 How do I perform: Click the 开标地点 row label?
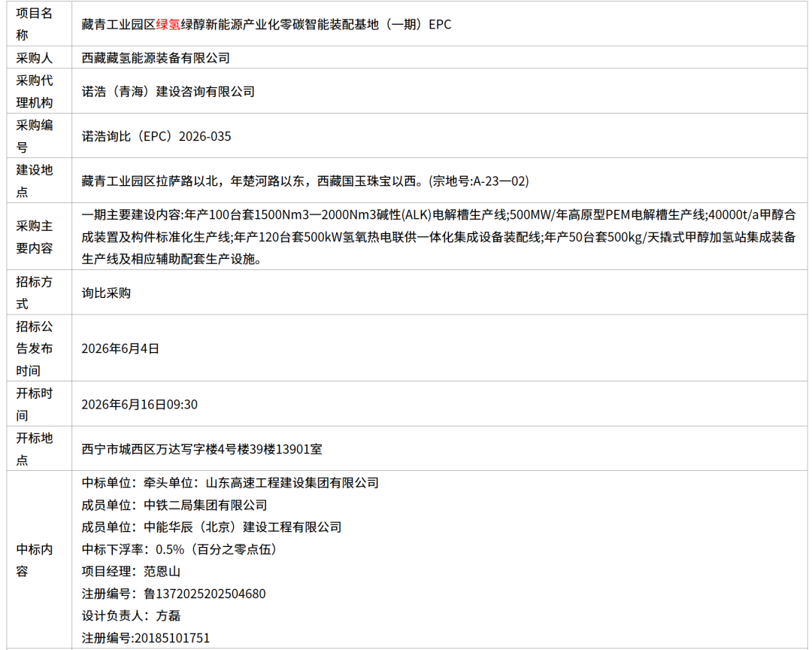pos(34,448)
